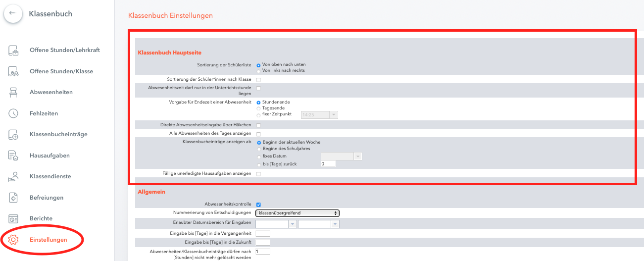Open Abwesenheiten via its chair icon

[13, 92]
